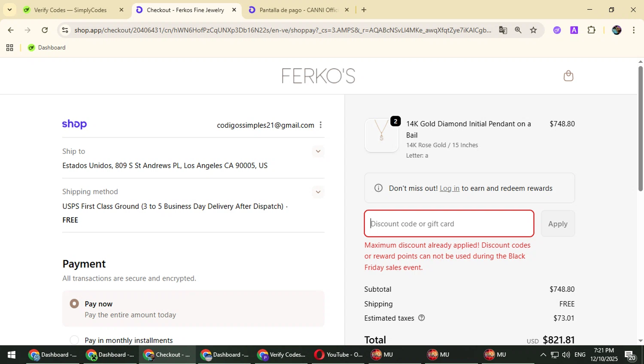The image size is (644, 364).
Task: Open the YouTube Opera taskbar item
Action: tap(339, 355)
